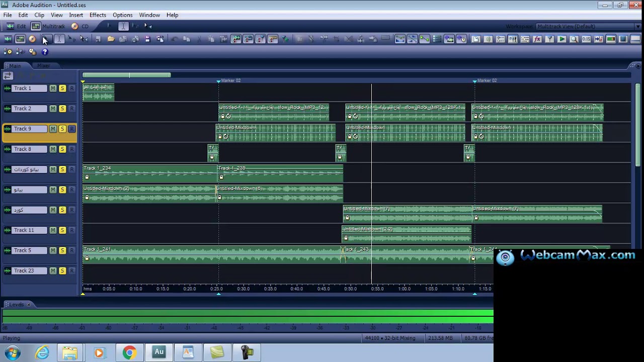Image resolution: width=644 pixels, height=362 pixels.
Task: Click the Save Session floppy icon
Action: tap(147, 39)
